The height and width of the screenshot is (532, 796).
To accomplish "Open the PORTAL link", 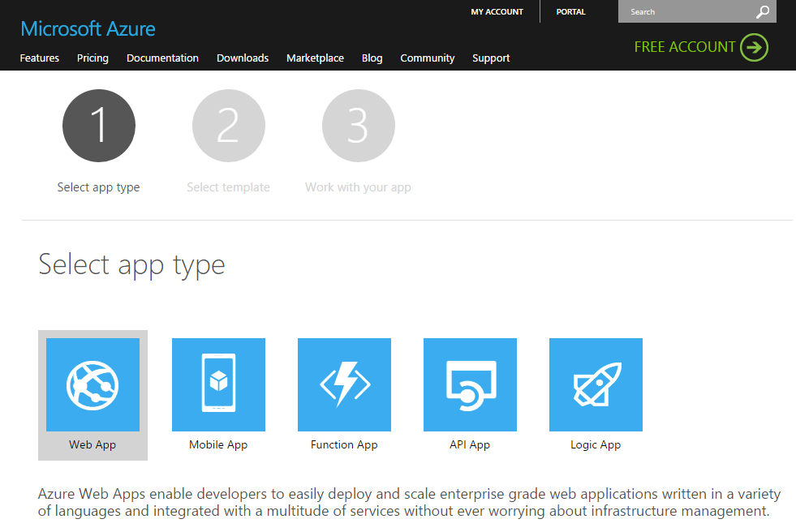I will (570, 11).
